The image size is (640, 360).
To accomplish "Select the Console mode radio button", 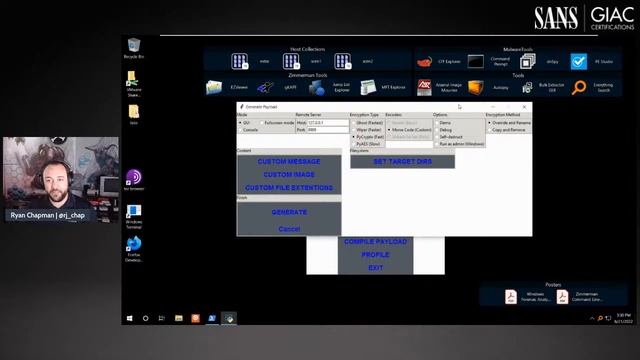I will (x=240, y=130).
